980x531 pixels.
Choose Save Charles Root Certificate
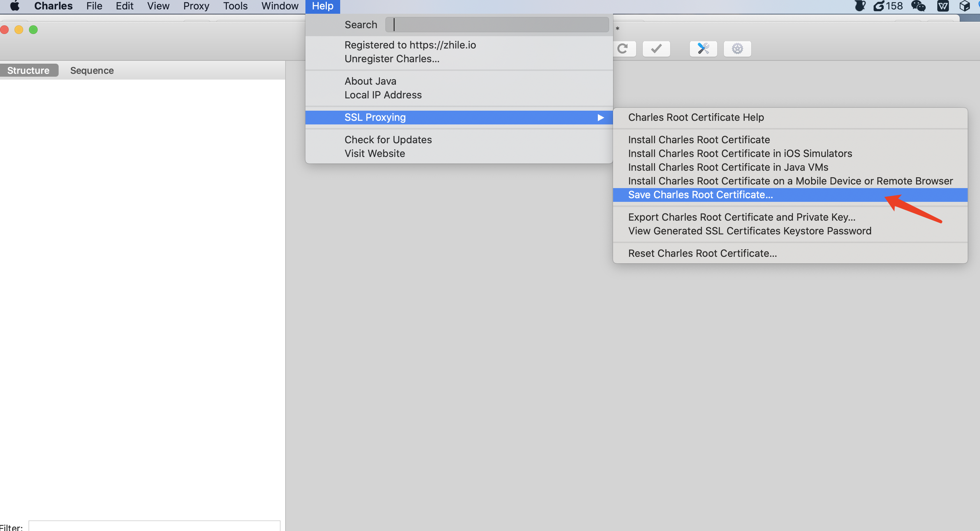click(x=700, y=195)
